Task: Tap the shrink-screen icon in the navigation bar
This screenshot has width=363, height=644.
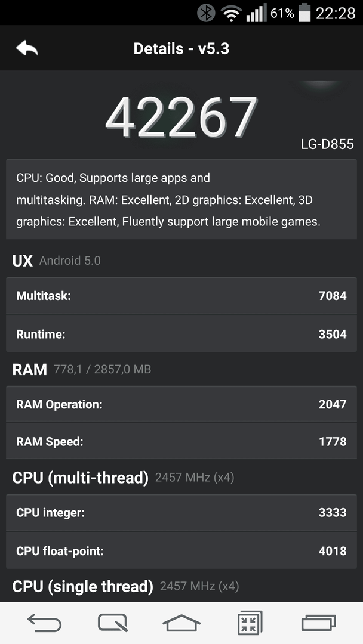Action: coord(250,623)
